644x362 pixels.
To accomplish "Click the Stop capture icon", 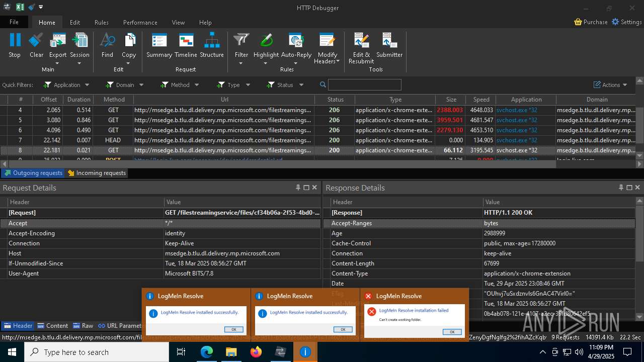I will click(15, 41).
